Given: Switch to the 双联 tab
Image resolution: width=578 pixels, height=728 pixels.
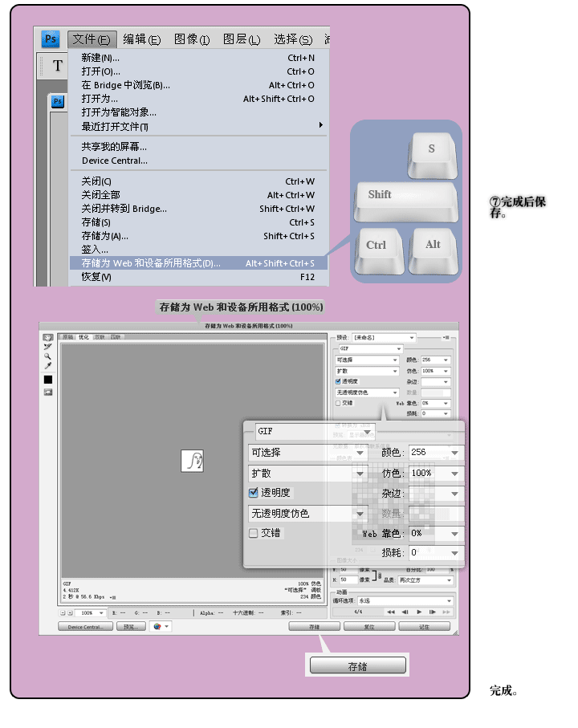Looking at the screenshot, I should (x=100, y=337).
